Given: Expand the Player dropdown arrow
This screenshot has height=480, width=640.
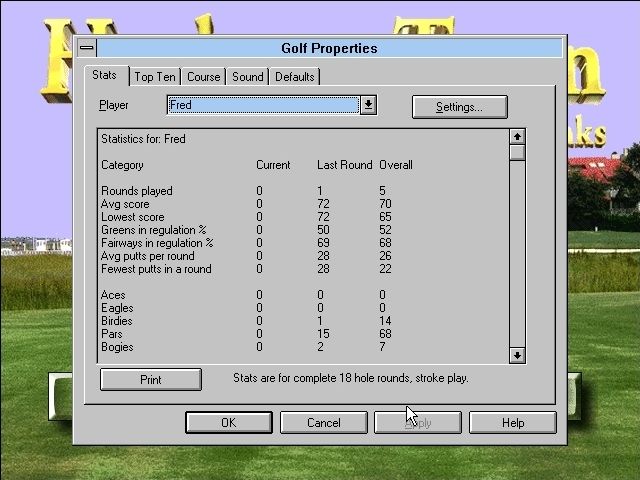Looking at the screenshot, I should point(368,105).
